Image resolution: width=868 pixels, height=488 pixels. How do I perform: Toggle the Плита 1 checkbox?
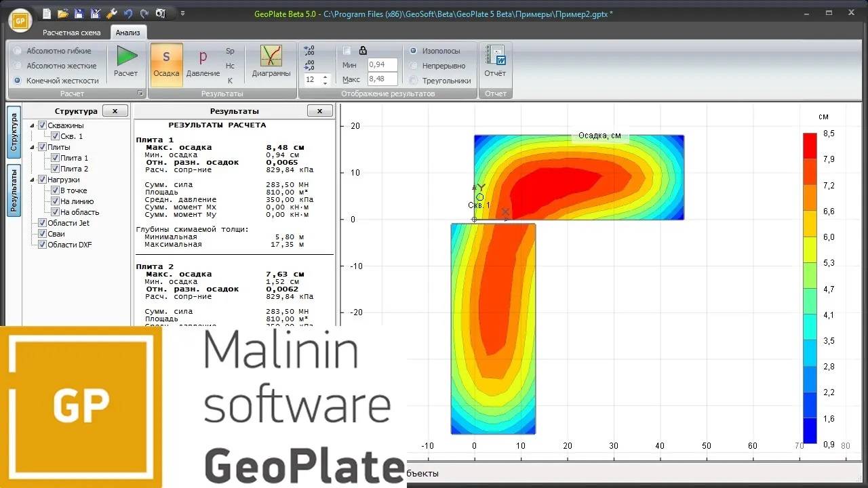point(56,158)
